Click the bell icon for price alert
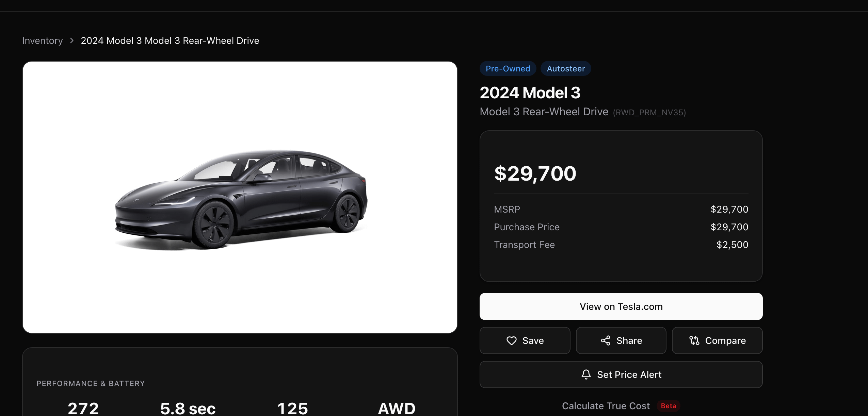 coord(586,375)
